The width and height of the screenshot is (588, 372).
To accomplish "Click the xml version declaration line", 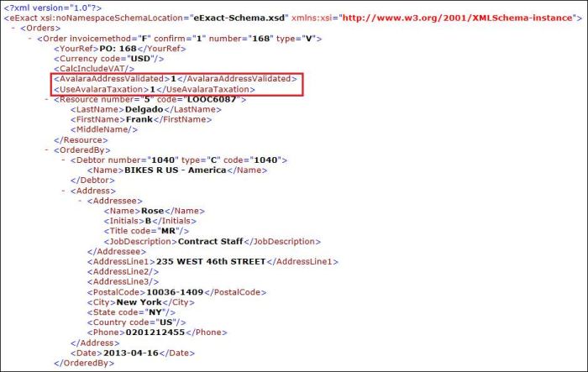I will (x=53, y=8).
